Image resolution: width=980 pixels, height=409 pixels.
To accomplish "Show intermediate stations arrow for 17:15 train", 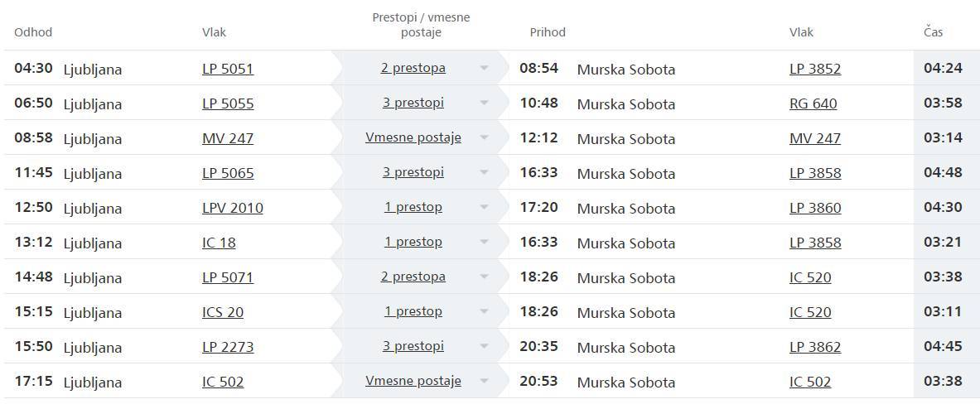I will tap(484, 382).
